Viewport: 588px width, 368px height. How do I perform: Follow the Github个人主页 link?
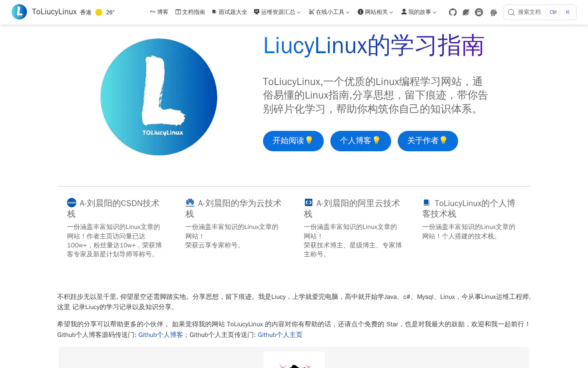[280, 335]
